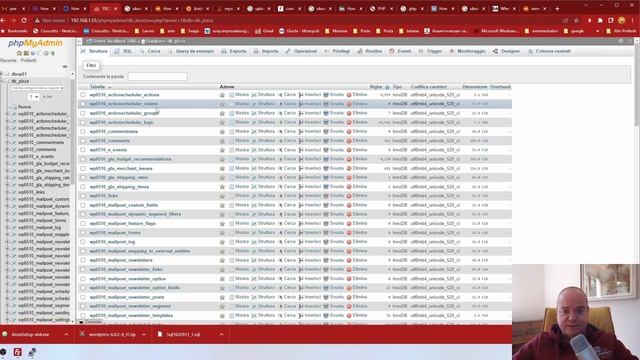The image size is (640, 360).
Task: Click Elimina for wp6510_mailpoet_newsletters row
Action: (357, 260)
